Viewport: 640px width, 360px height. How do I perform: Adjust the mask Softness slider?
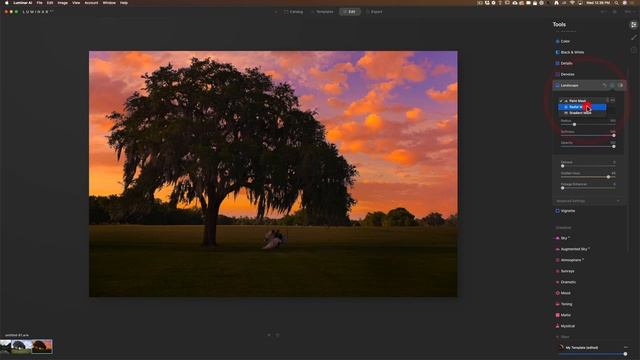pyautogui.click(x=589, y=136)
